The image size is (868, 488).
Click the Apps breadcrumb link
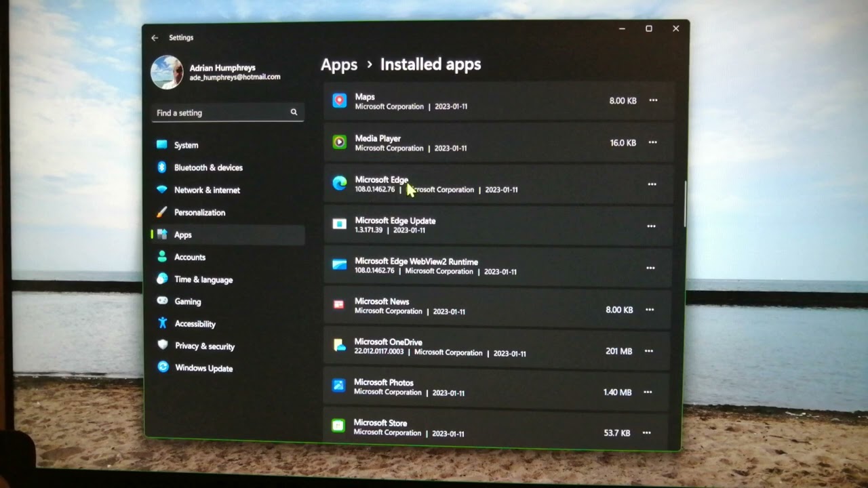tap(339, 64)
